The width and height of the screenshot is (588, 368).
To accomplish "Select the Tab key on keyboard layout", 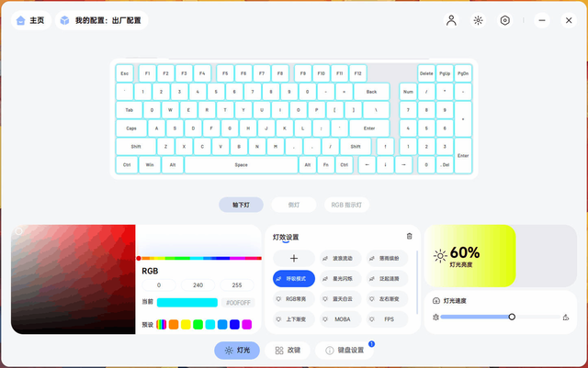I will pyautogui.click(x=129, y=110).
